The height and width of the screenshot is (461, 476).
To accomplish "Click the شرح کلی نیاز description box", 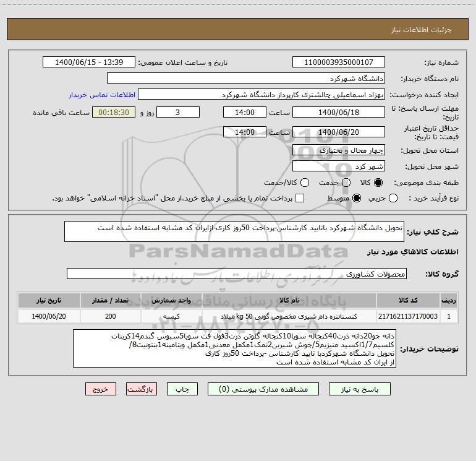I will [234, 231].
